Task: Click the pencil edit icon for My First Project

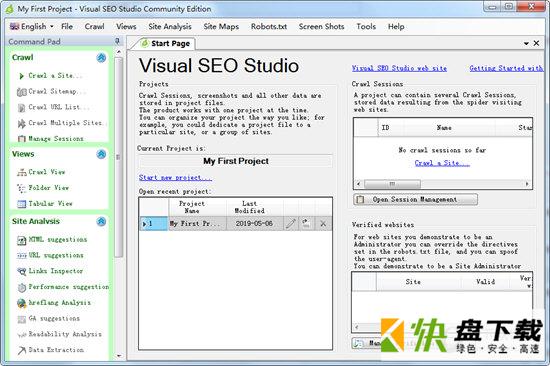Action: tap(290, 224)
